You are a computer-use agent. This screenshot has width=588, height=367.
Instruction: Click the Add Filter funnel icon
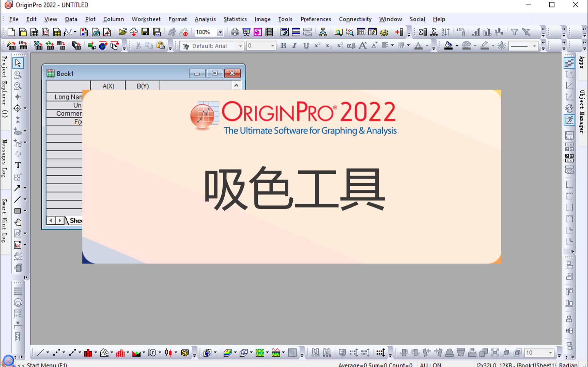point(514,32)
